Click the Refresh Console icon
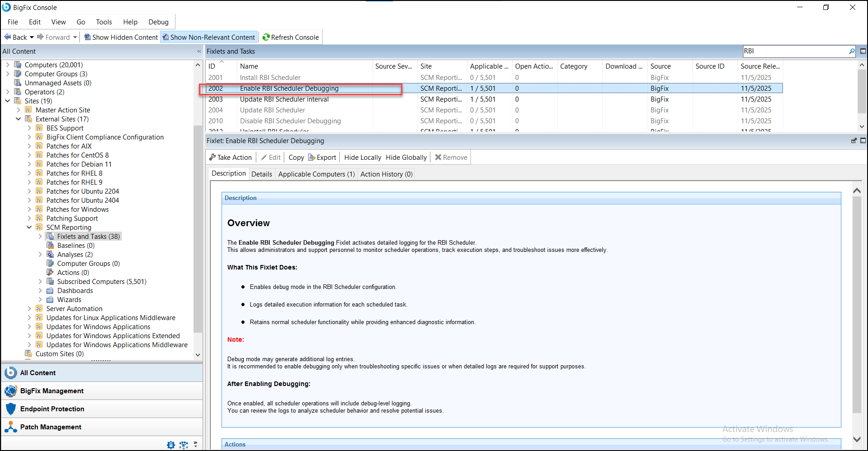 pyautogui.click(x=266, y=37)
